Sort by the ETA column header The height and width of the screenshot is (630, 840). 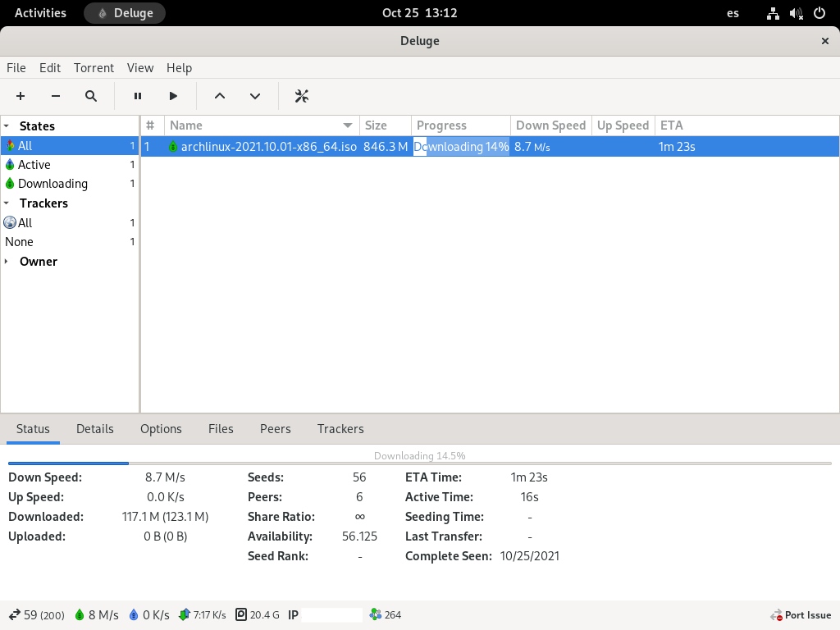[746, 126]
